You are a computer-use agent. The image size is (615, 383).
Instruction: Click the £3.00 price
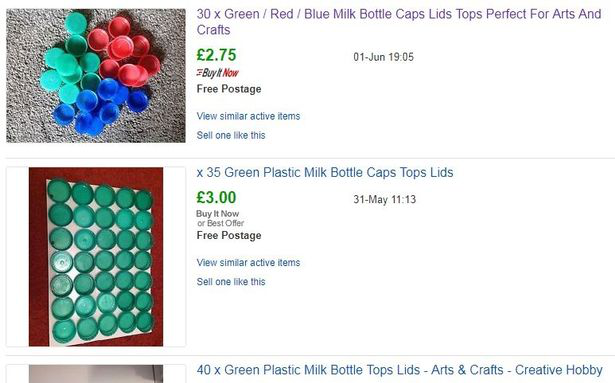(x=217, y=197)
